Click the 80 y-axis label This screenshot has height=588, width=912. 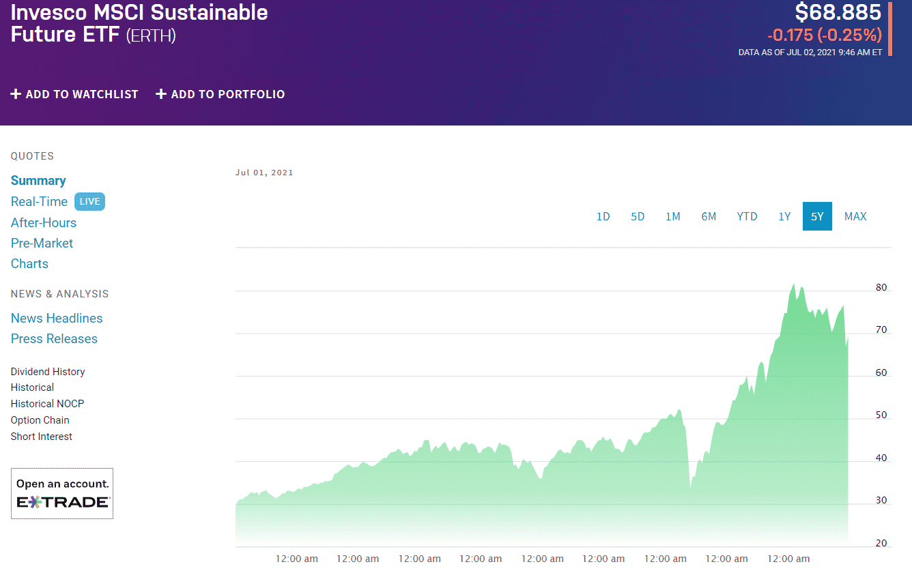pyautogui.click(x=881, y=288)
